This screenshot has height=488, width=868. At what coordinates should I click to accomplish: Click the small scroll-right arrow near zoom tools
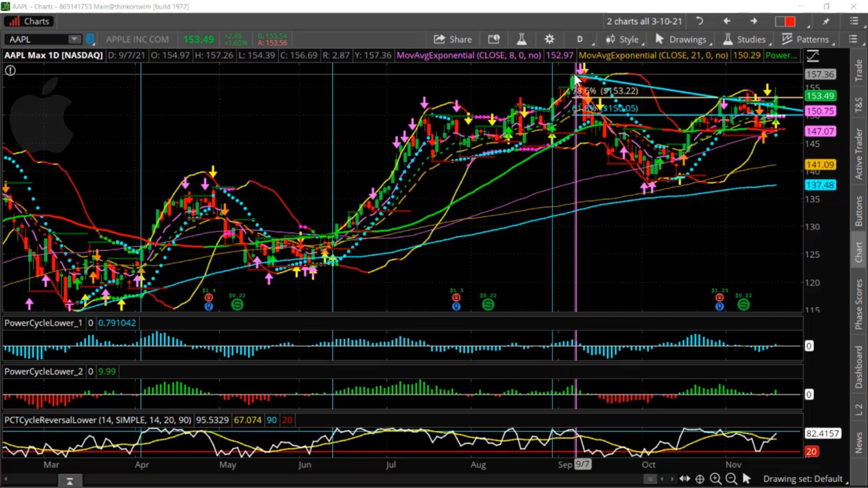[x=672, y=479]
